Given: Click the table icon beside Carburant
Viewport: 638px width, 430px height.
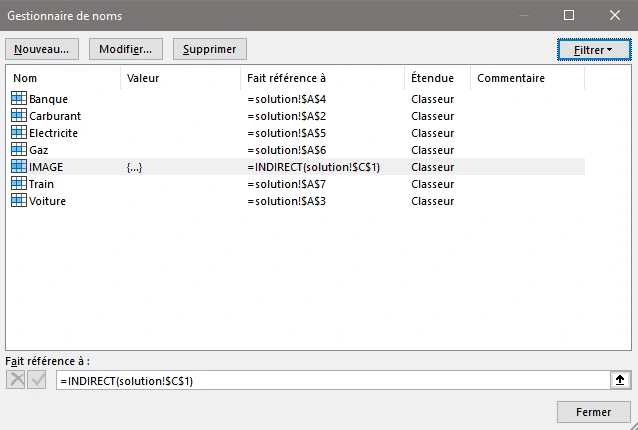Looking at the screenshot, I should (19, 116).
